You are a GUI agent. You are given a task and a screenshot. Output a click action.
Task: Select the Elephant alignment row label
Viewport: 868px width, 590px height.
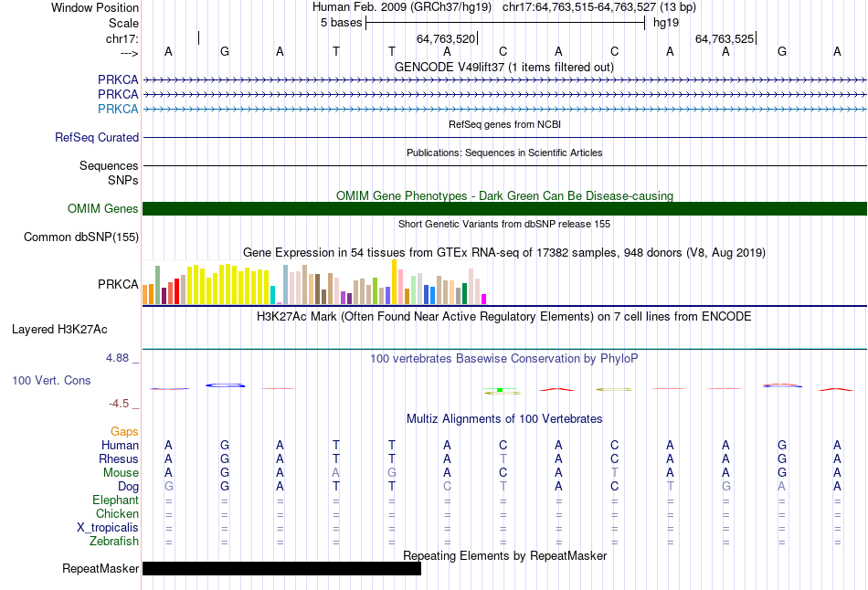[x=115, y=500]
